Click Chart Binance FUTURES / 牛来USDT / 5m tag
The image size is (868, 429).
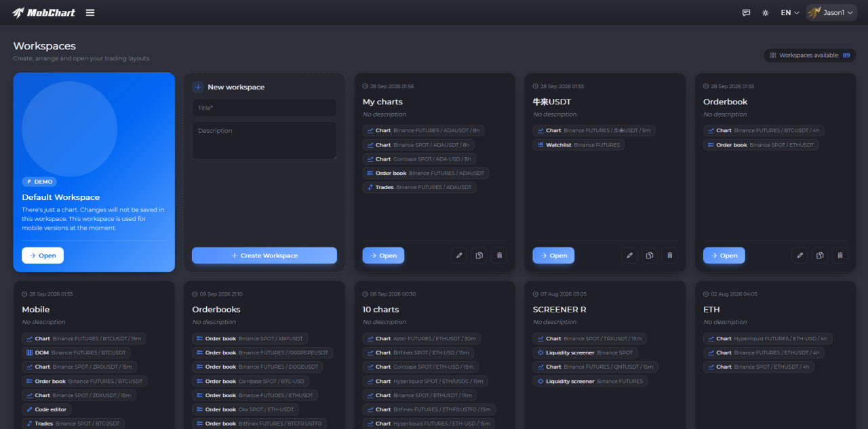tap(593, 131)
